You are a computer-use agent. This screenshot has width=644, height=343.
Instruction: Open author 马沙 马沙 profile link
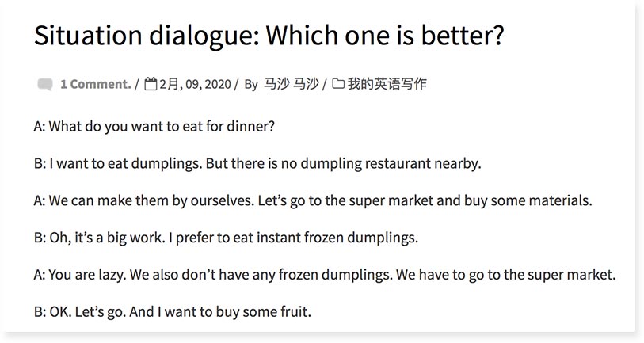(x=291, y=84)
